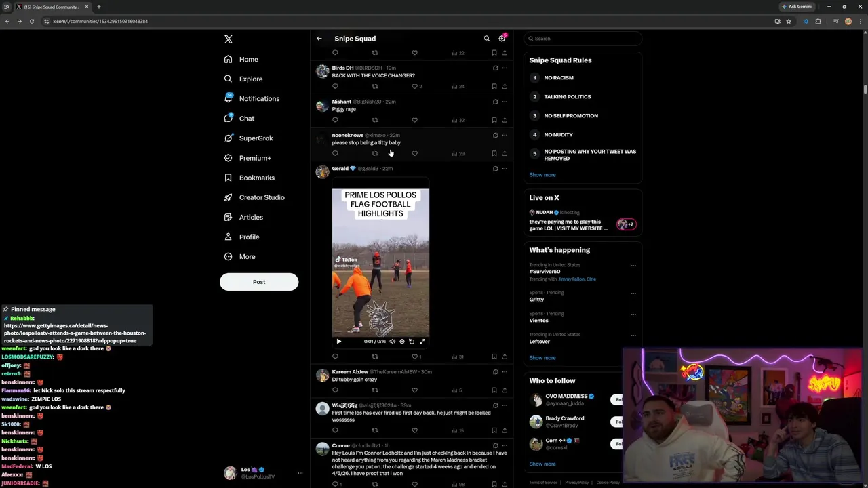The height and width of the screenshot is (488, 868).
Task: Open NUDAH's live broadcast
Action: (x=583, y=221)
